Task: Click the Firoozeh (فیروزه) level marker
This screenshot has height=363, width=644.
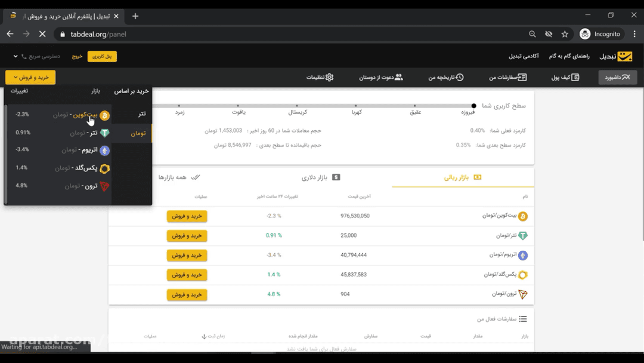Action: tap(473, 106)
